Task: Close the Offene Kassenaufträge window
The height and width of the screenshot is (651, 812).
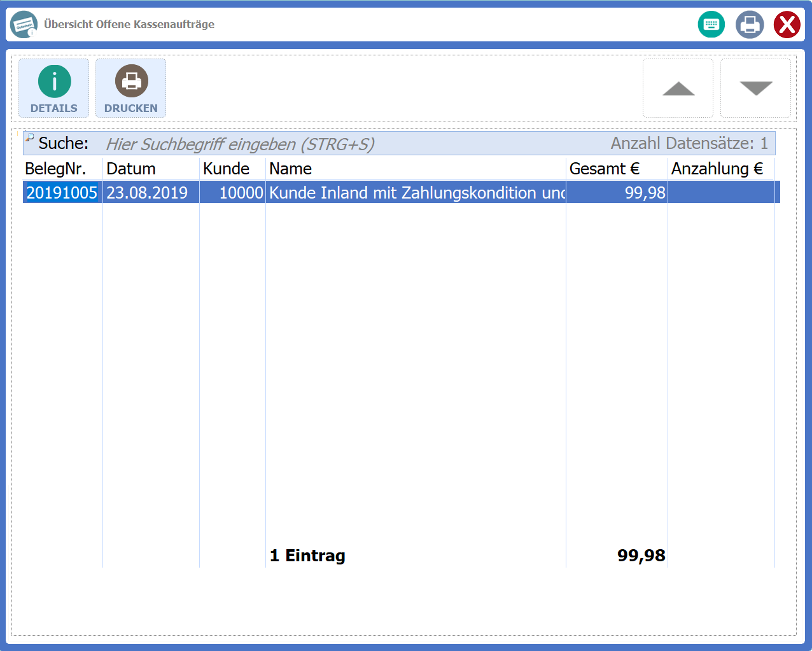Action: (787, 25)
